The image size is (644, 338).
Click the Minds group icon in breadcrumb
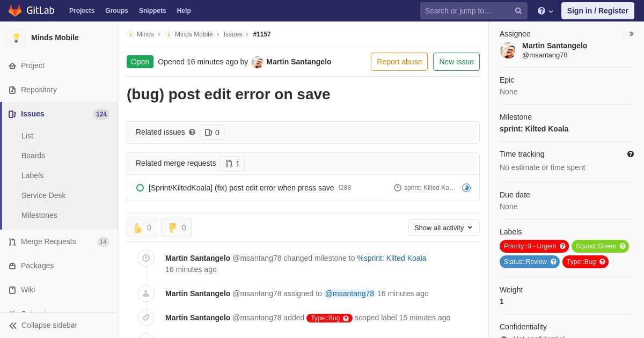click(x=130, y=34)
